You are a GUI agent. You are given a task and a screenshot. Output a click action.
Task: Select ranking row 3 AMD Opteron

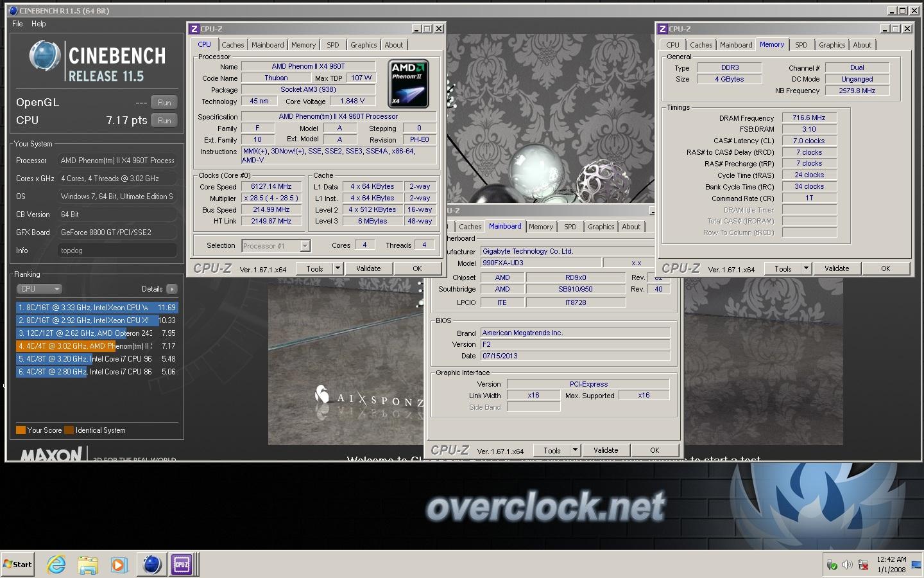pos(96,333)
